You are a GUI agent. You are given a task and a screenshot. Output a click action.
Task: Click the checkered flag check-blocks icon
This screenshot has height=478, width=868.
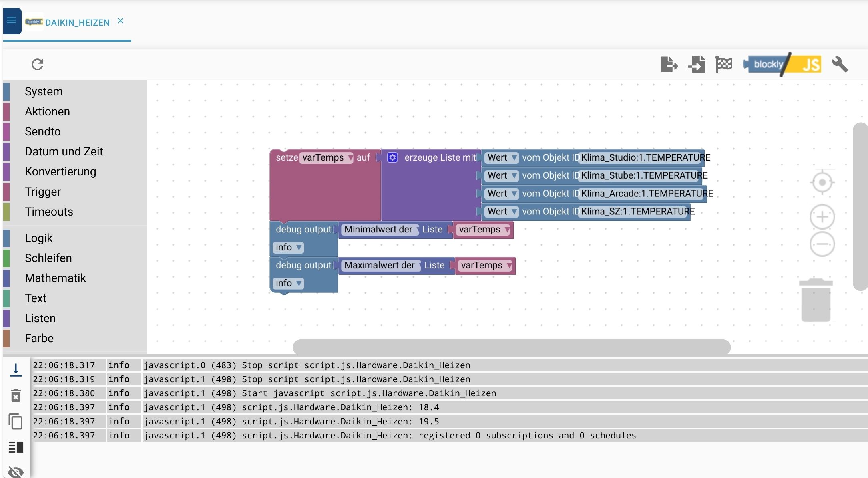coord(723,64)
